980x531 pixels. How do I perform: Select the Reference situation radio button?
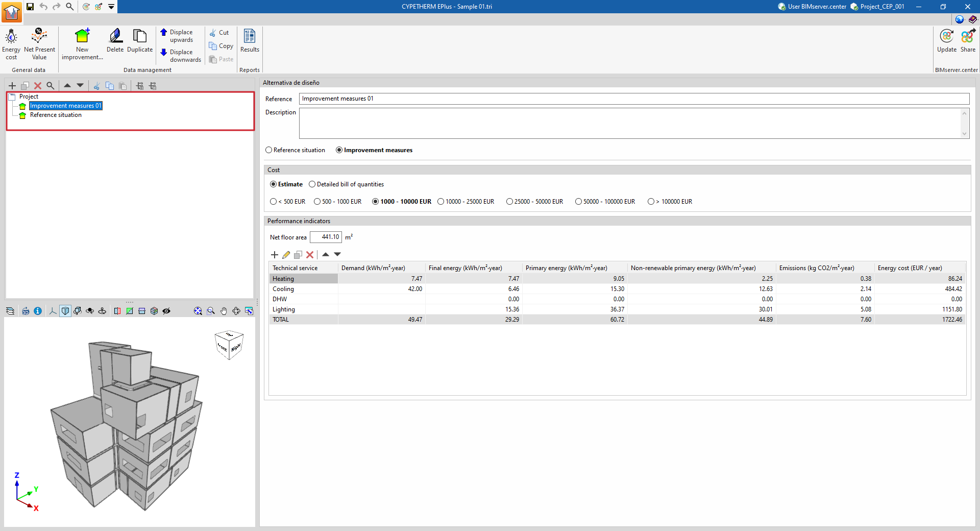(x=269, y=150)
